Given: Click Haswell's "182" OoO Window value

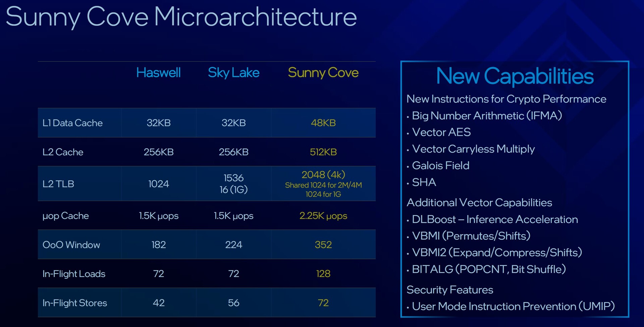Looking at the screenshot, I should 159,245.
